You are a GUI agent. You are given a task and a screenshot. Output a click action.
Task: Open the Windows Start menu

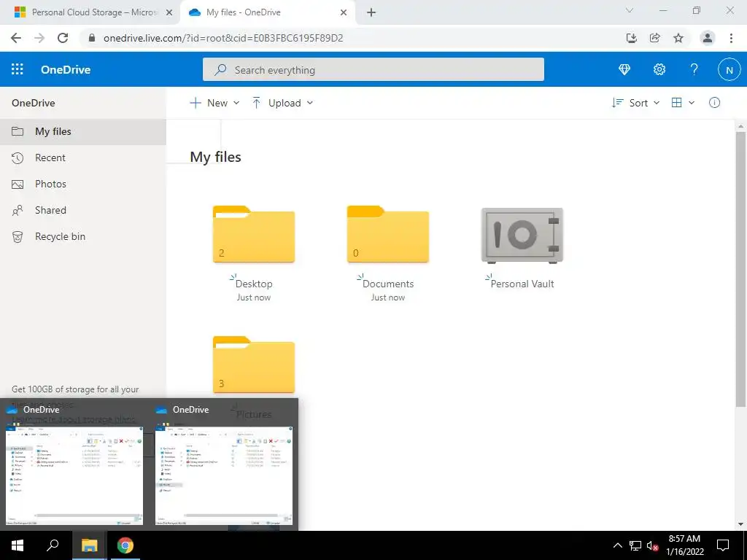[x=18, y=545]
